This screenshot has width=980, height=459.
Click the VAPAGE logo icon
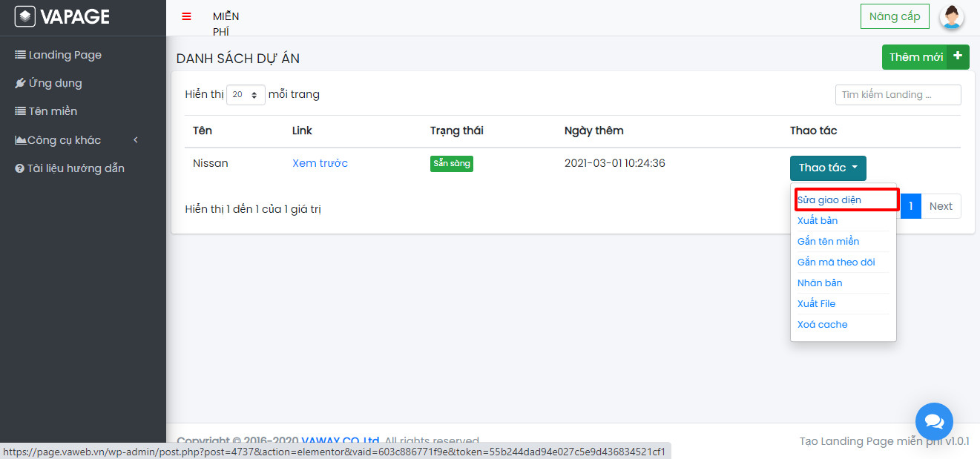pos(25,16)
